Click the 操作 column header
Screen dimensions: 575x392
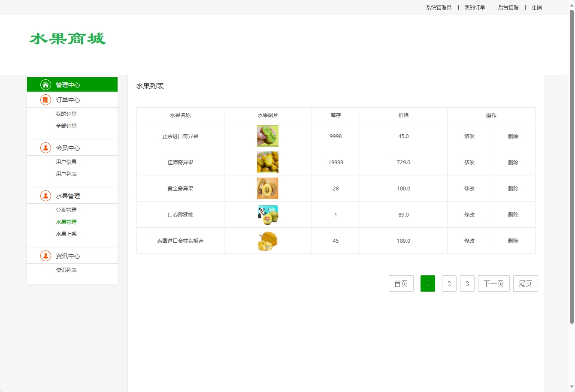[x=491, y=115]
